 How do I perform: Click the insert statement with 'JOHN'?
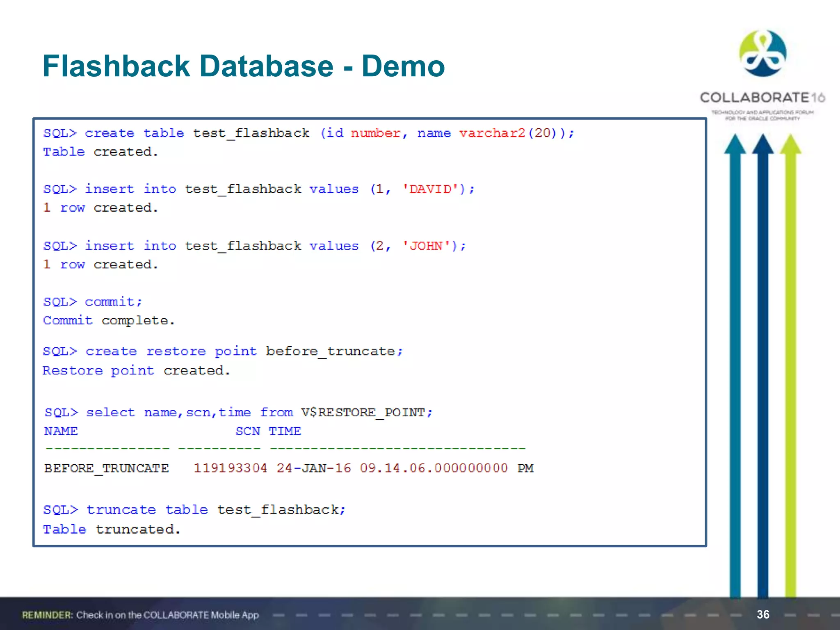(x=255, y=246)
